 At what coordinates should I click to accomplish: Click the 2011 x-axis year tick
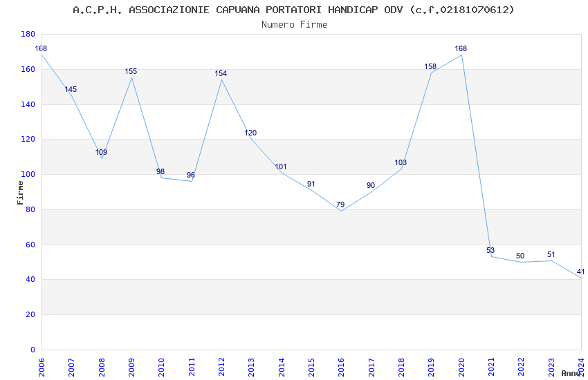point(191,367)
